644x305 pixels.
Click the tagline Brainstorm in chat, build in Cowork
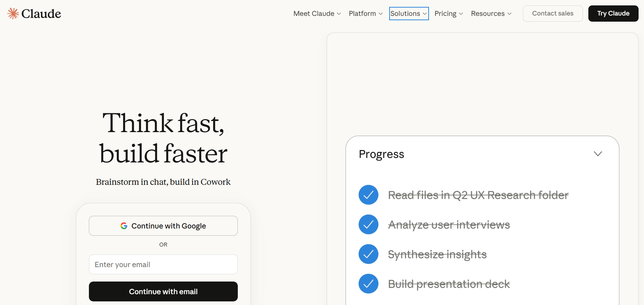[163, 182]
